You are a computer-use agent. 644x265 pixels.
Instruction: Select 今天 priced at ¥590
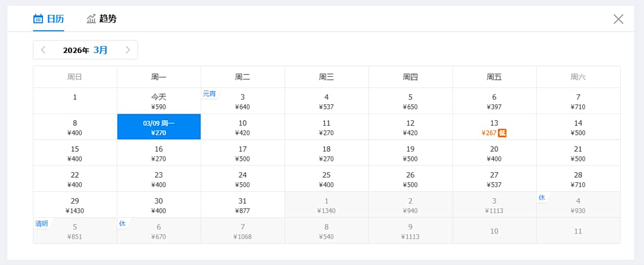159,101
